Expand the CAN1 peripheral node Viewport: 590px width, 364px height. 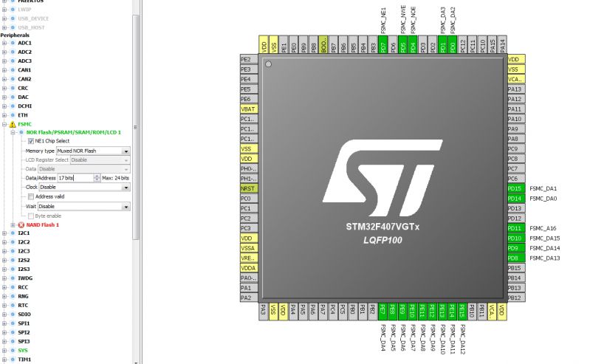click(4, 70)
